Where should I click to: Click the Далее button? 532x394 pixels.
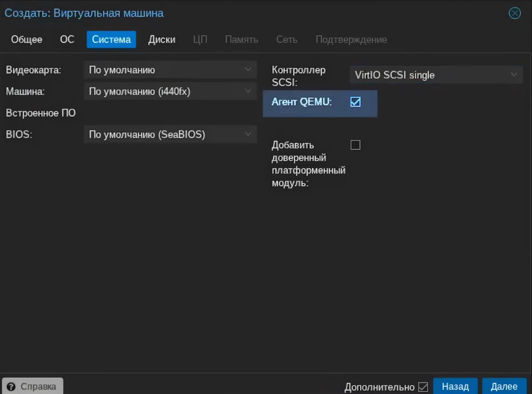pyautogui.click(x=504, y=386)
